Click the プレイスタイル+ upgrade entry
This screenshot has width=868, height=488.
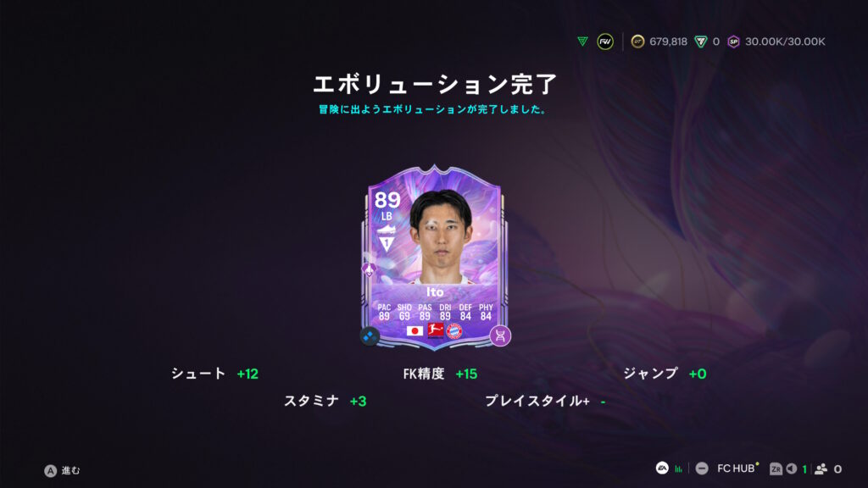pos(545,401)
